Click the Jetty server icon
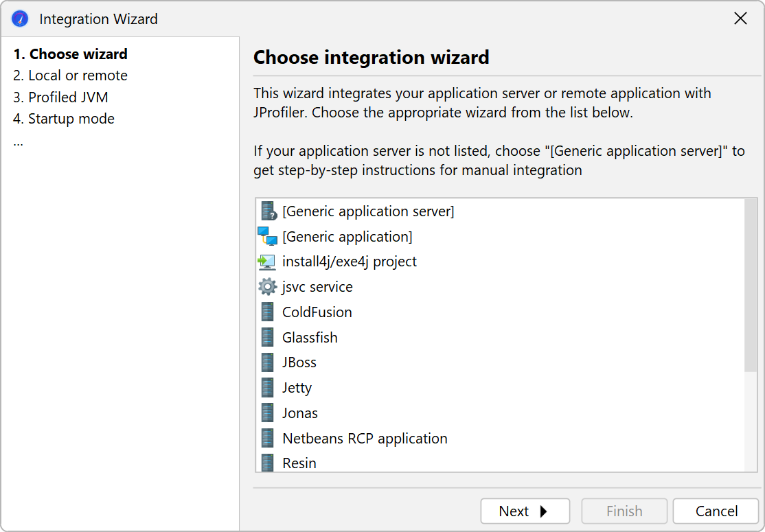This screenshot has width=765, height=532. 268,388
